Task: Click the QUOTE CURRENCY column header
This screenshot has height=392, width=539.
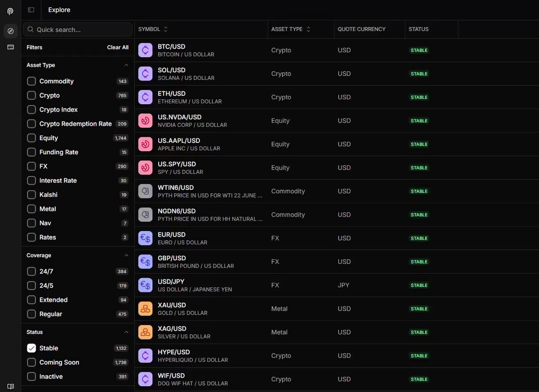Action: 361,29
